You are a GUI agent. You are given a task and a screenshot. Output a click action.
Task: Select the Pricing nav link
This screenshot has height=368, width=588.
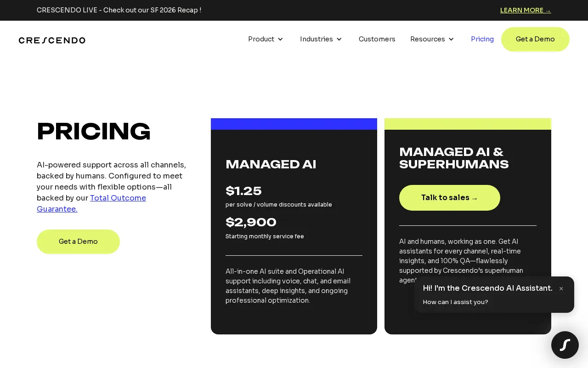point(482,39)
